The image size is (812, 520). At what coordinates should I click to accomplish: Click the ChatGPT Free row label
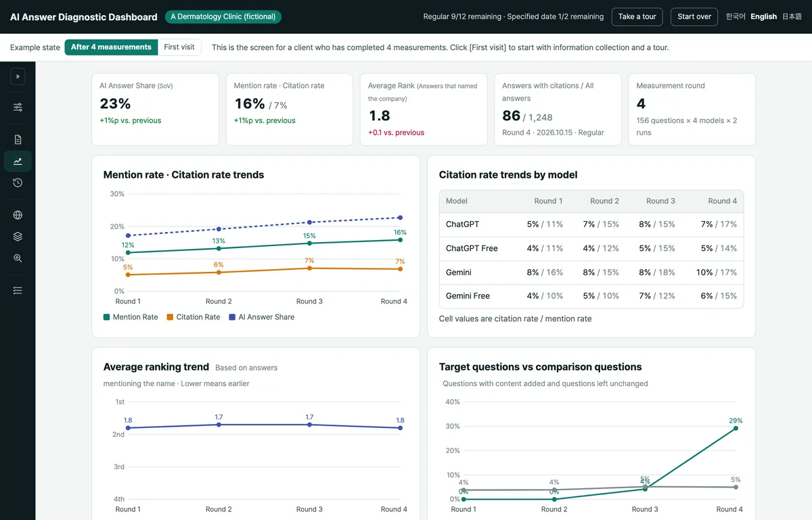472,248
